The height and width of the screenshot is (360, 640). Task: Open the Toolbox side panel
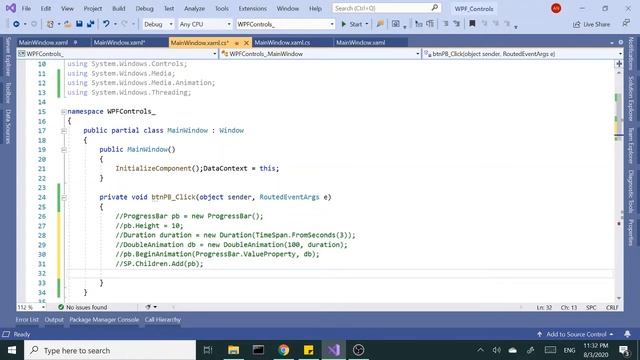(8, 93)
